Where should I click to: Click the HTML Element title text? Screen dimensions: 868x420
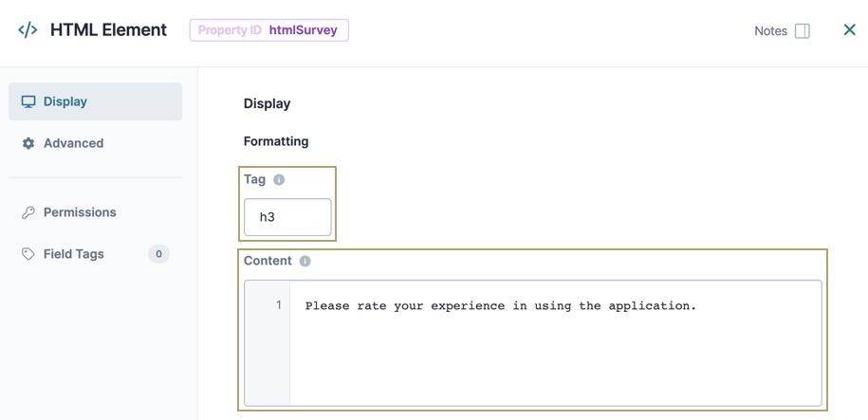[108, 30]
